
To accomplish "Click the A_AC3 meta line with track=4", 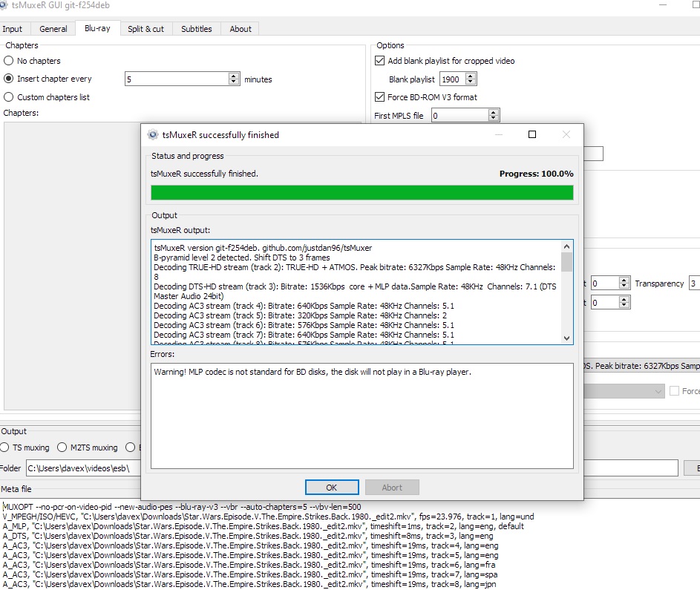I will pos(250,545).
